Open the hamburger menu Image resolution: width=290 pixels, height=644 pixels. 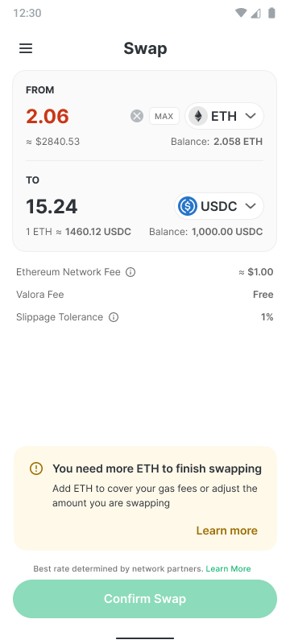pyautogui.click(x=26, y=48)
